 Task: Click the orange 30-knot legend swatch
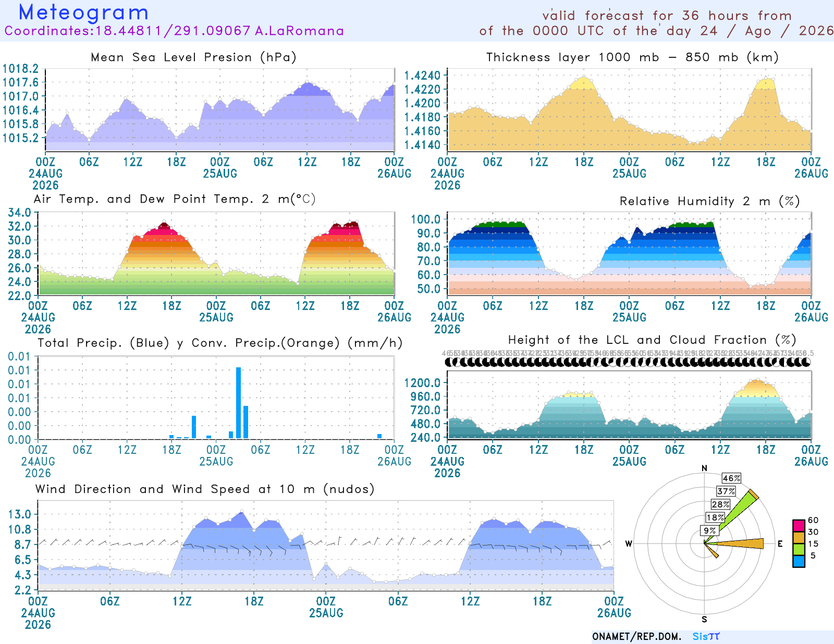(799, 537)
